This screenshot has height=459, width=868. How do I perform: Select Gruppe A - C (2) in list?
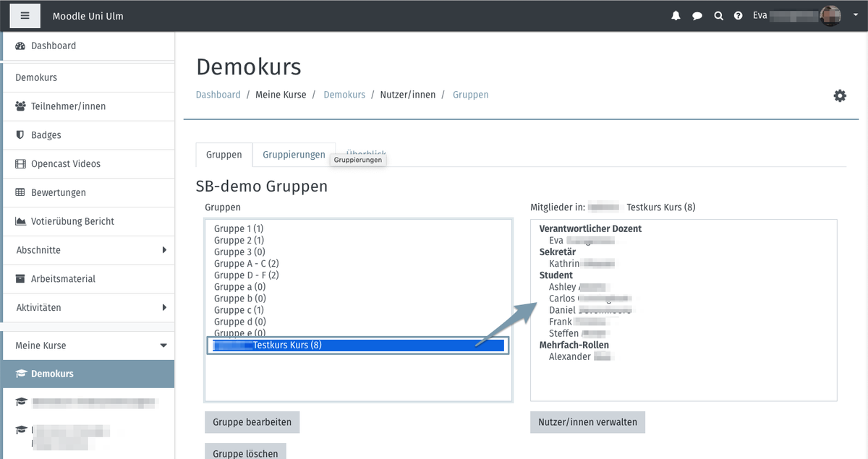[247, 264]
